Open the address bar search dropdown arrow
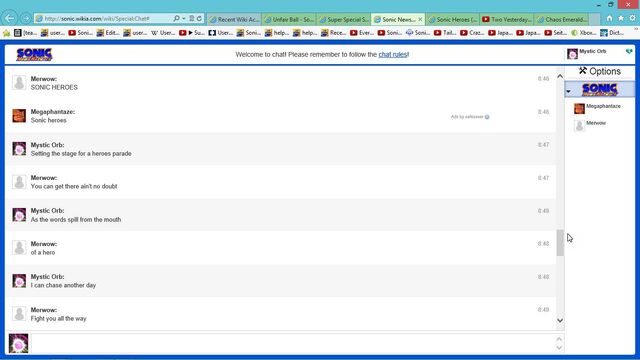Viewport: 640px width, 360px height. [x=184, y=19]
